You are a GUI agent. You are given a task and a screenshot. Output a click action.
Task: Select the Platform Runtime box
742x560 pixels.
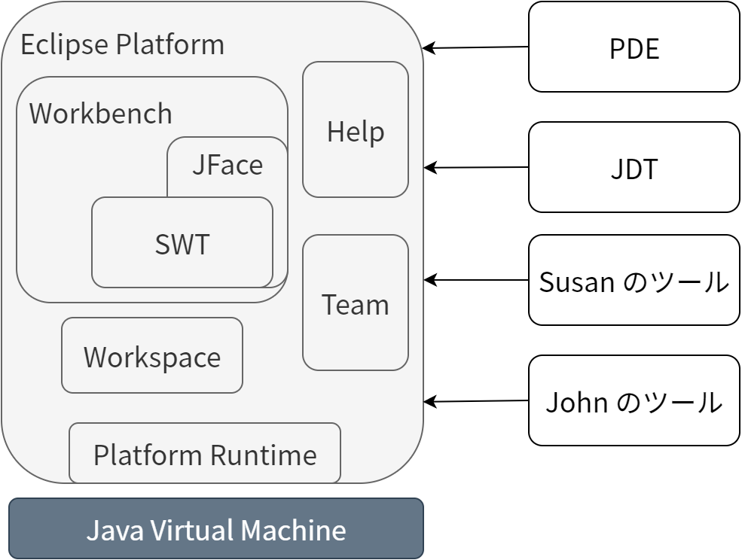coord(204,455)
